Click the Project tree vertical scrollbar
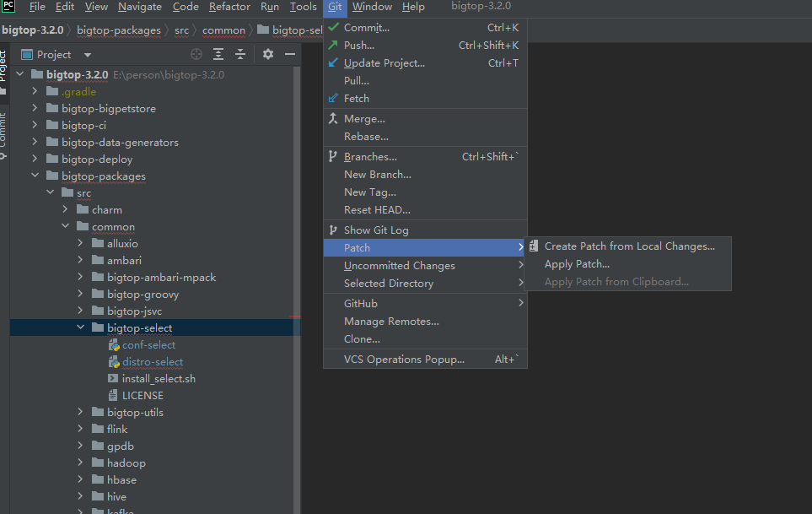 tap(297, 290)
